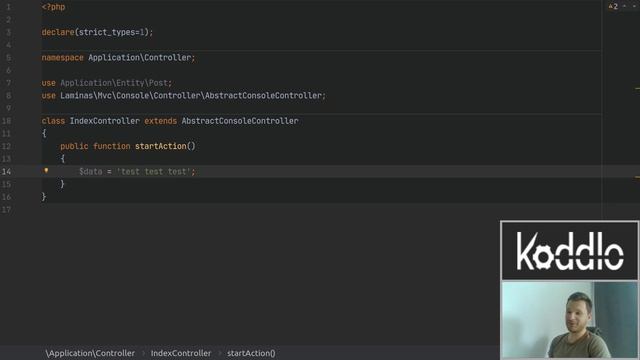This screenshot has width=640, height=360.
Task: Click the class keyword on line 10
Action: click(x=53, y=121)
